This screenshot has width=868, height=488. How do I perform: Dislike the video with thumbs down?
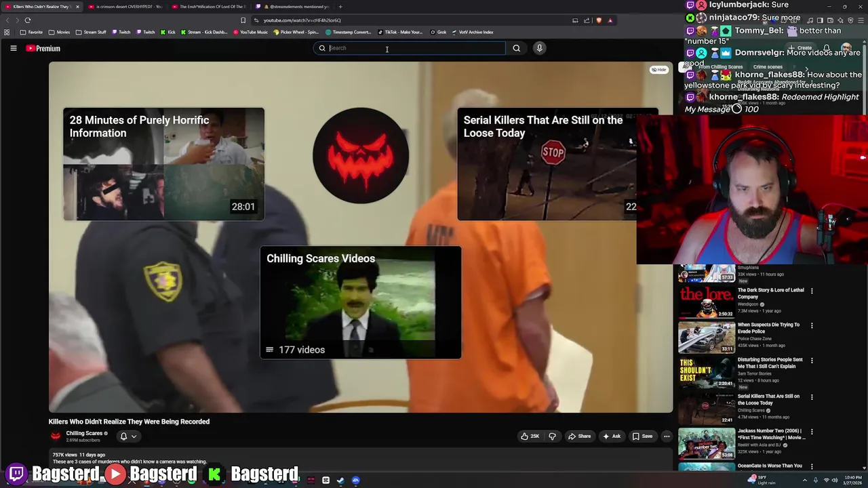[x=552, y=436]
